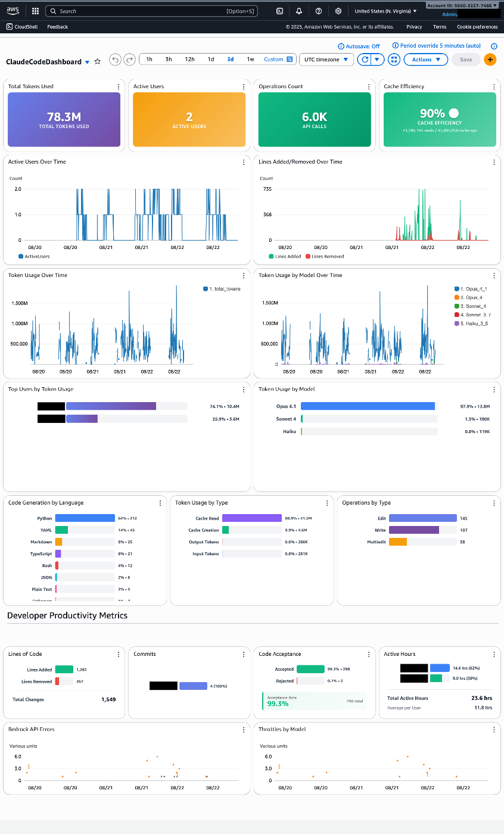The width and height of the screenshot is (504, 834).
Task: Select the 12h time range
Action: point(189,60)
